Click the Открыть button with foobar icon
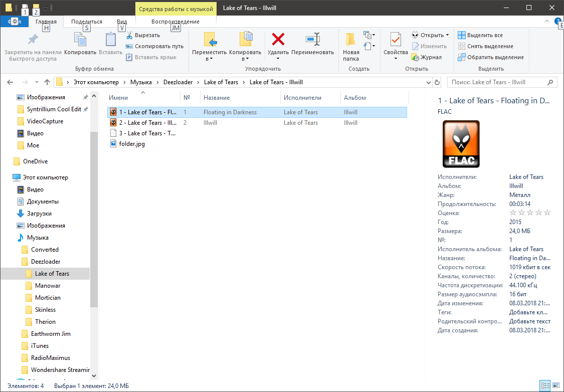The height and width of the screenshot is (392, 564). [428, 35]
